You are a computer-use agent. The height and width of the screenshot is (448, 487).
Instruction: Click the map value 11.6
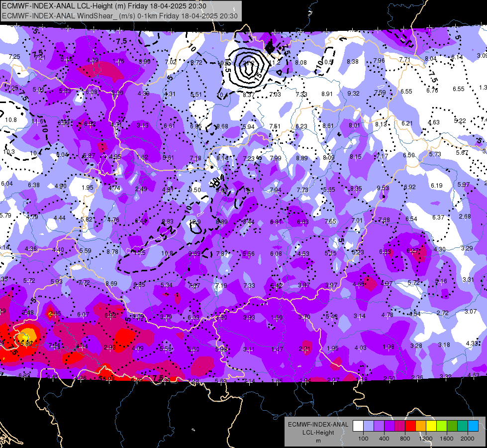37,121
